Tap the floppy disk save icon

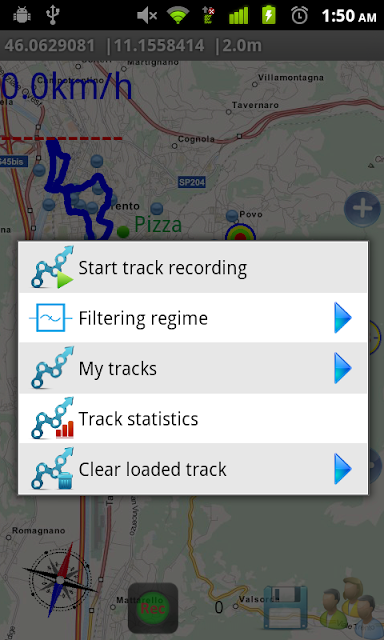point(285,607)
